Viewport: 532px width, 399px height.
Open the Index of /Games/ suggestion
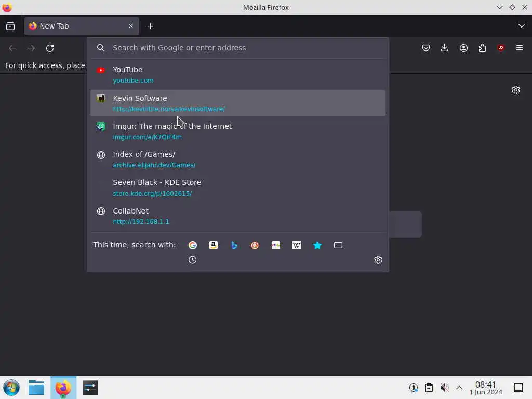pos(237,159)
